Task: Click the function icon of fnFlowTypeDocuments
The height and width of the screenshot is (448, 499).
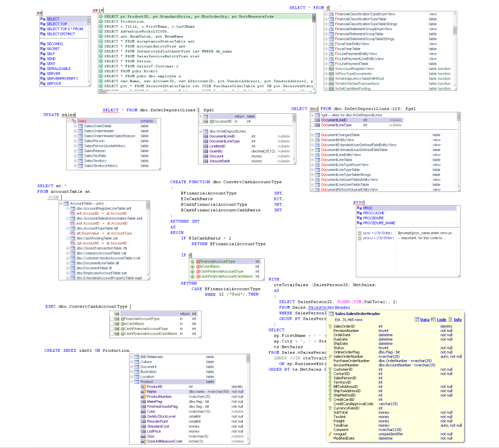Action: coord(331,74)
